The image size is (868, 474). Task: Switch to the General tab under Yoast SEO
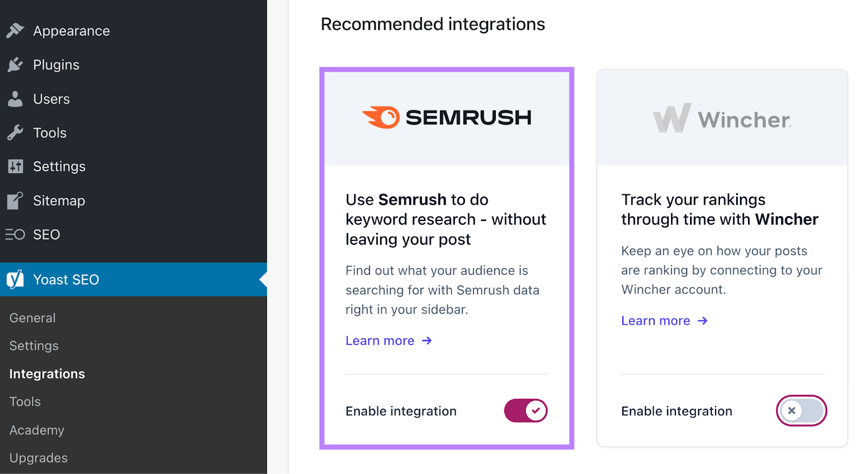pos(32,317)
